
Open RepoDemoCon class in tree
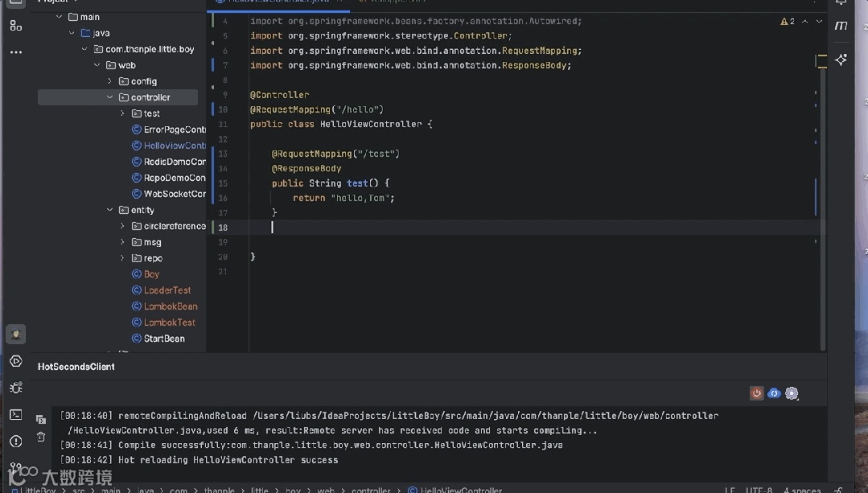pos(175,178)
